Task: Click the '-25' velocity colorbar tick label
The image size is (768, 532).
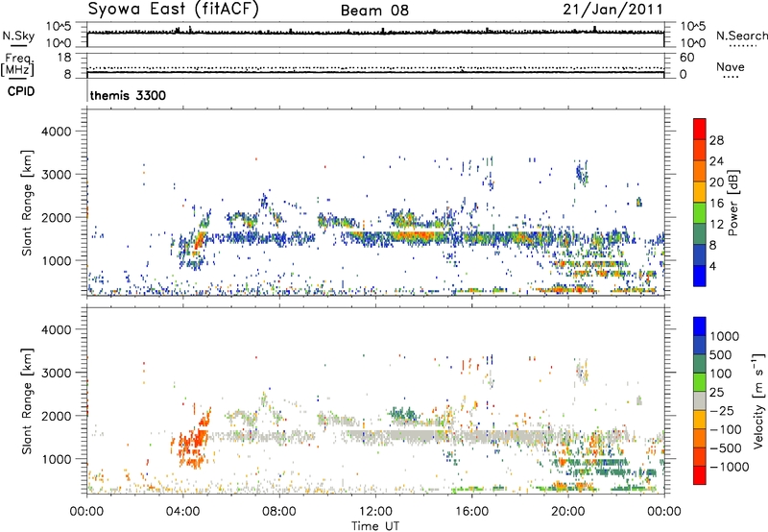Action: [x=721, y=410]
